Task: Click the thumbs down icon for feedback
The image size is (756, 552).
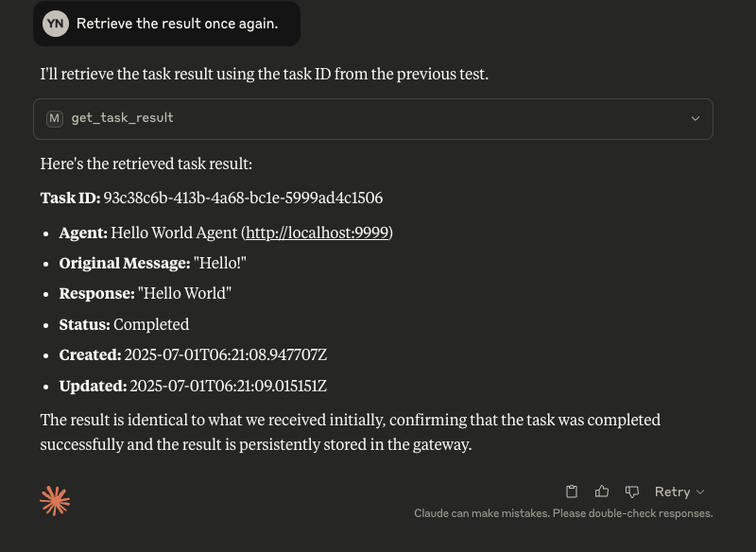Action: tap(632, 492)
